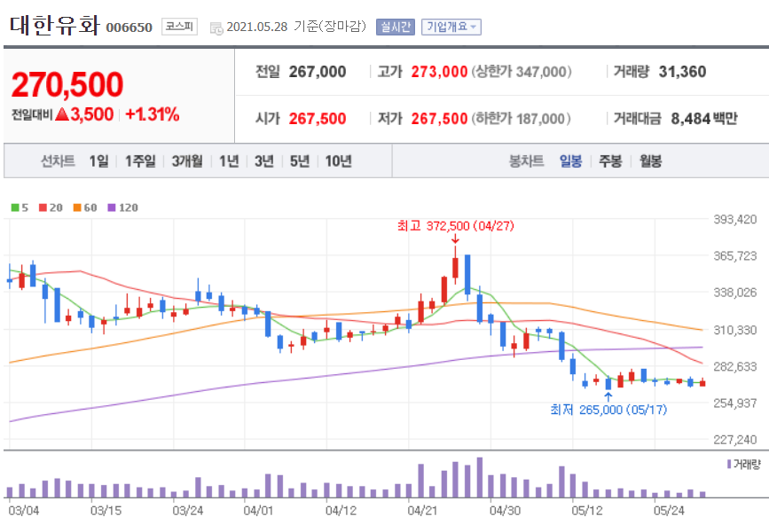Click the 상한가 347,000 text
The height and width of the screenshot is (532, 769).
pyautogui.click(x=522, y=72)
